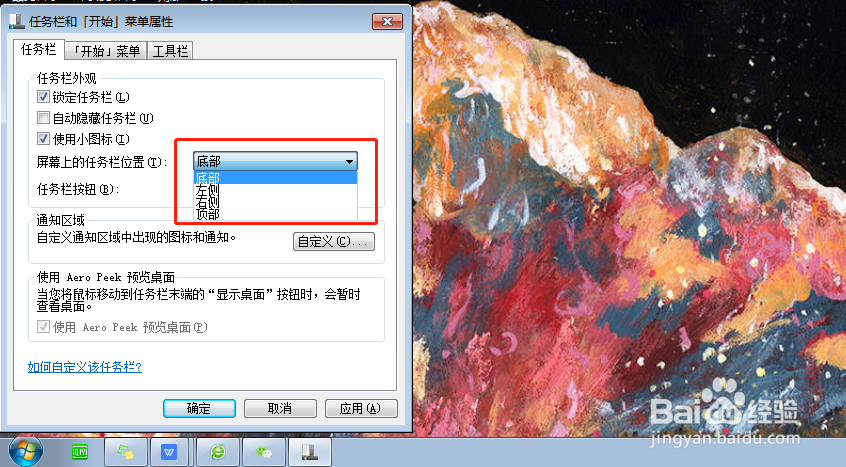Open the WeChat taskbar icon

coord(264,452)
